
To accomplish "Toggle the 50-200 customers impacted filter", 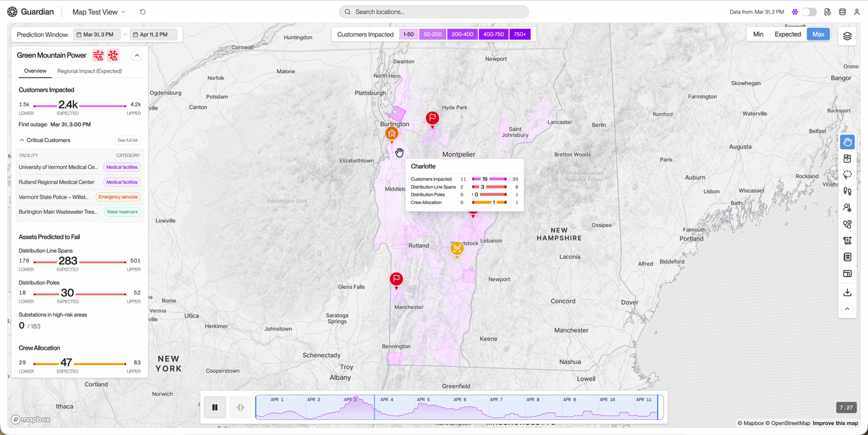I will click(433, 34).
